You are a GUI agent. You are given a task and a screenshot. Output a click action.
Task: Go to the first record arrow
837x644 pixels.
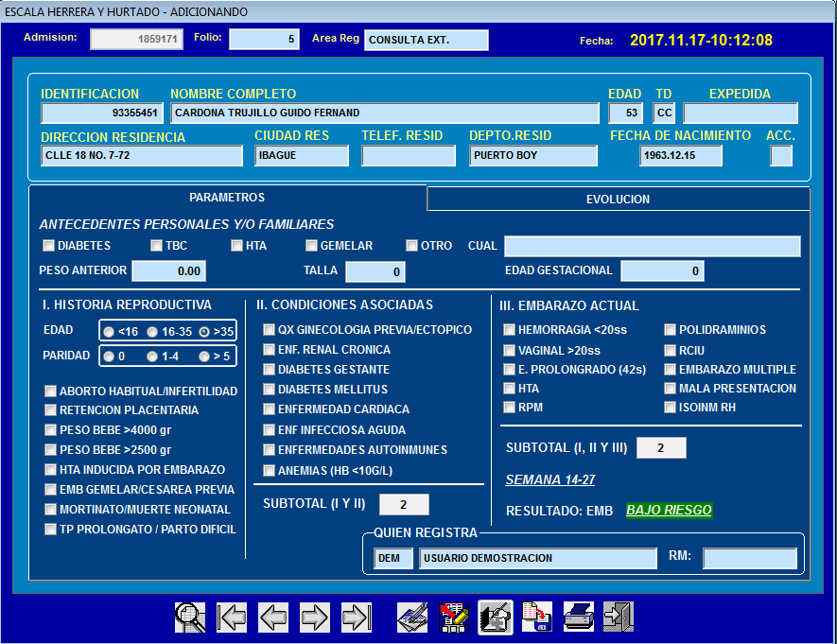tap(232, 618)
